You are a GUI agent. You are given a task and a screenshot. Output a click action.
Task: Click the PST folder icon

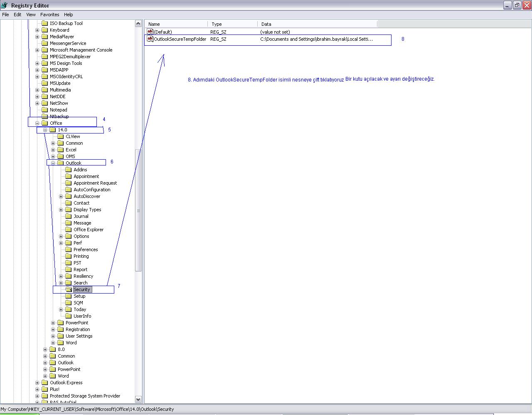pos(69,263)
